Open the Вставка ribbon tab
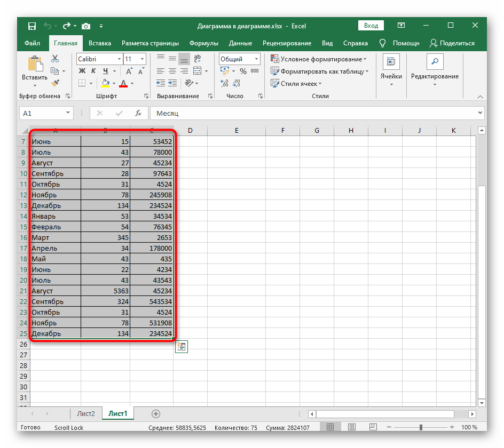 tap(100, 43)
